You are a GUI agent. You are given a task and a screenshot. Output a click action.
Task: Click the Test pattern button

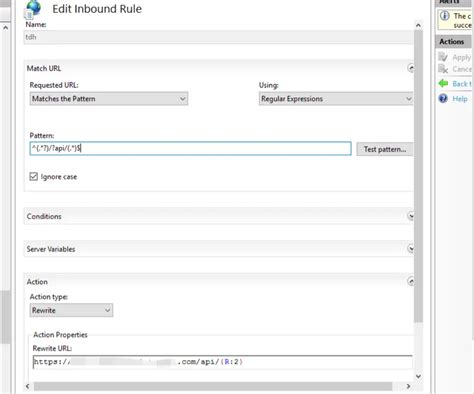(x=385, y=149)
